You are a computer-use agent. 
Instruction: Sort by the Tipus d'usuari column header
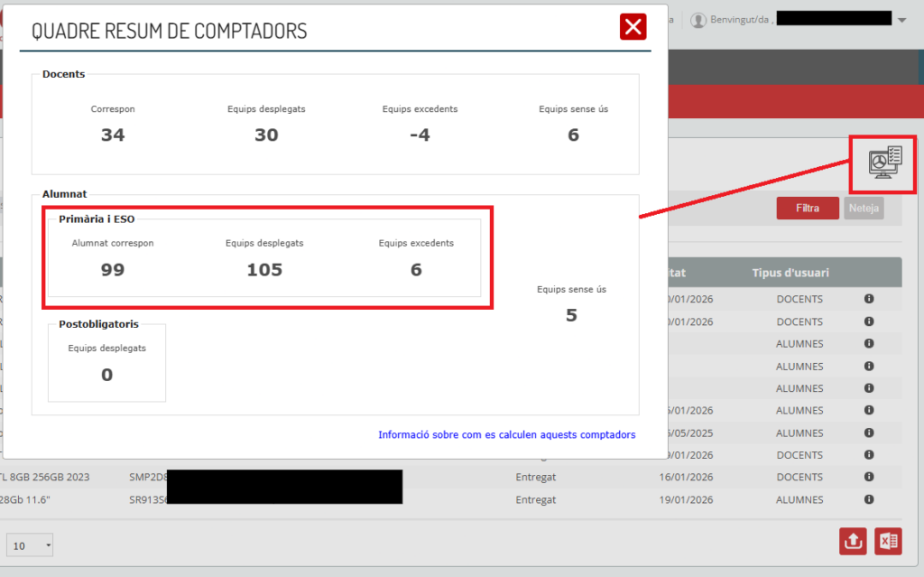(790, 273)
